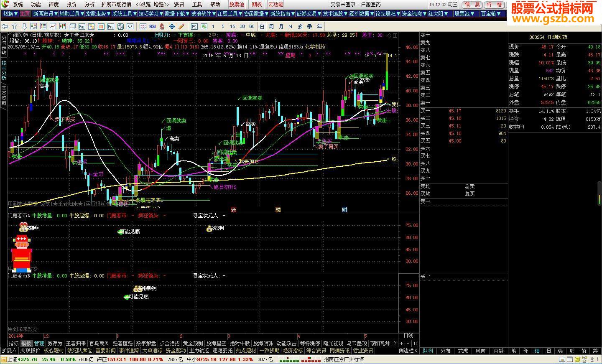Open the f(x) formula manager icon

120,26
